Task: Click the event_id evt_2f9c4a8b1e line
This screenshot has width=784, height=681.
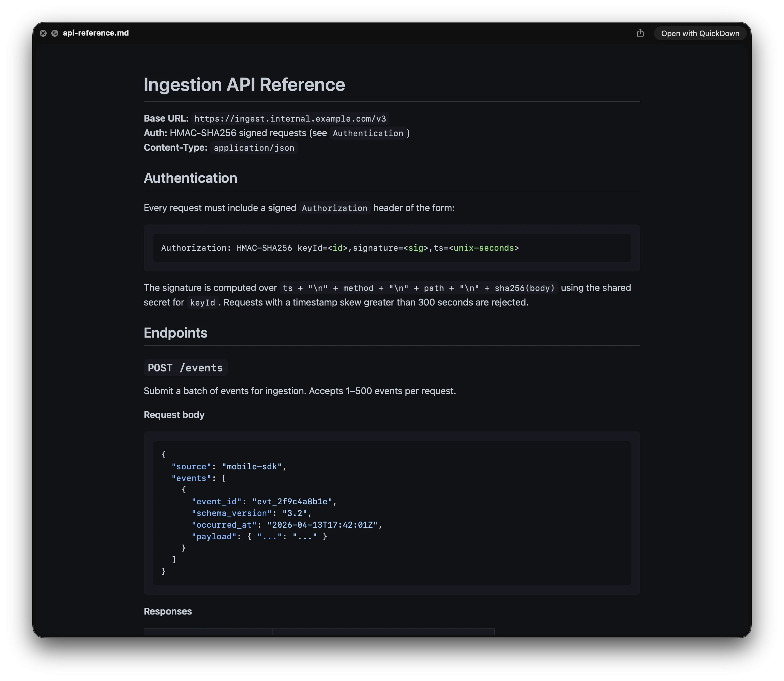Action: pos(264,501)
